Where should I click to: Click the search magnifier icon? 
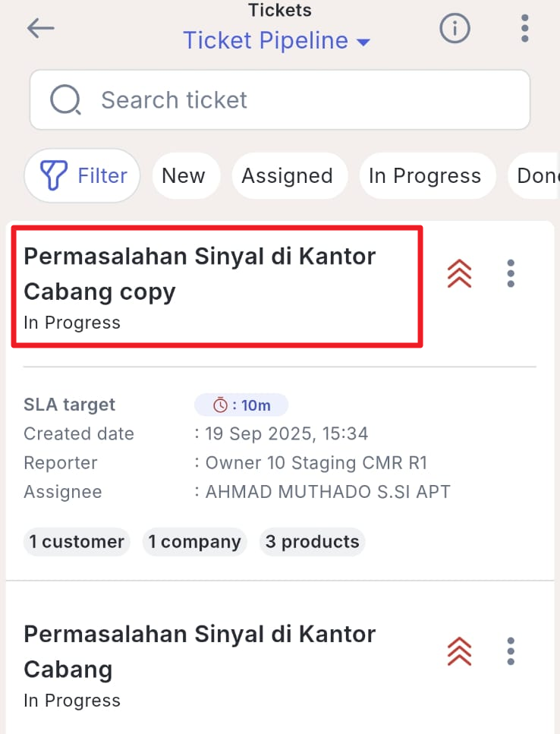[x=66, y=99]
